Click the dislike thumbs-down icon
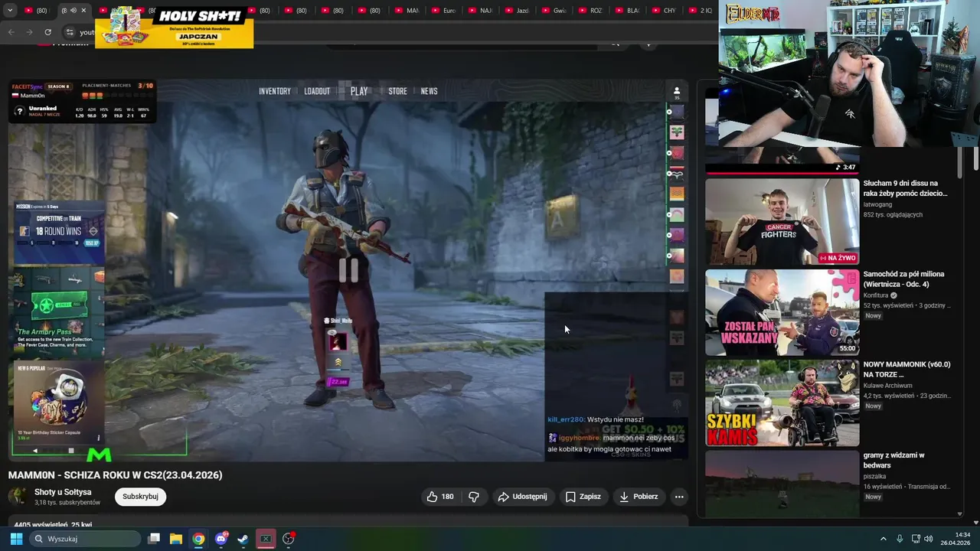The height and width of the screenshot is (551, 980). (x=474, y=497)
